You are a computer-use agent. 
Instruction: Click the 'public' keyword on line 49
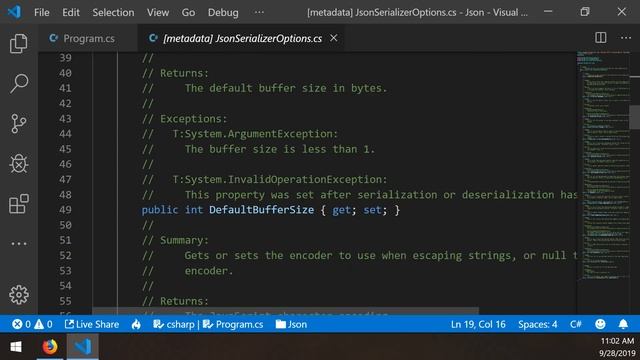point(160,210)
